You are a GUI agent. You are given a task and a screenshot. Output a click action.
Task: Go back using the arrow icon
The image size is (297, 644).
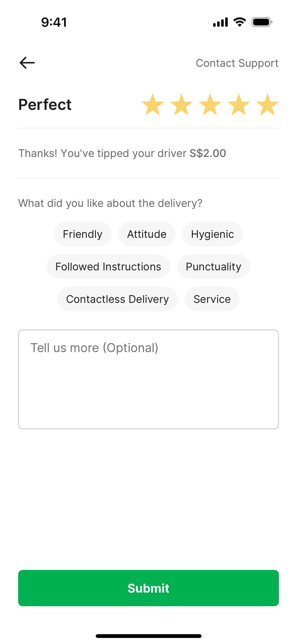tap(27, 63)
